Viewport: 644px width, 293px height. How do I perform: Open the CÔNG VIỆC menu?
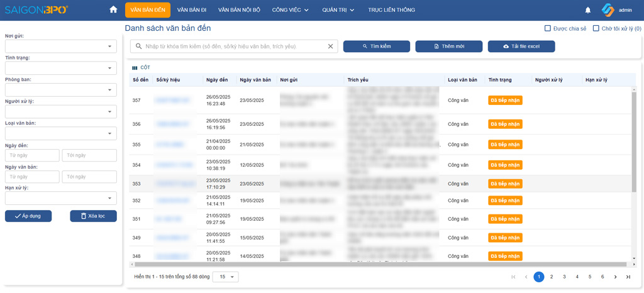click(x=290, y=10)
